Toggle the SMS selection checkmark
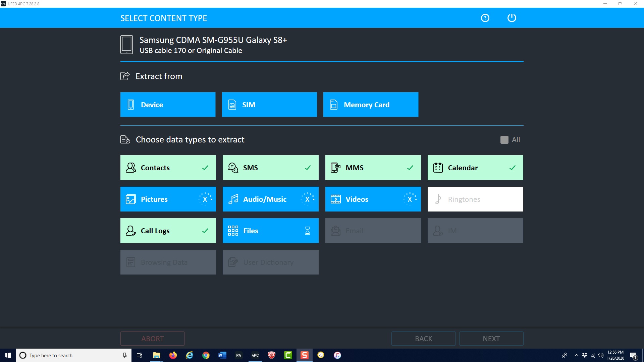 click(307, 168)
